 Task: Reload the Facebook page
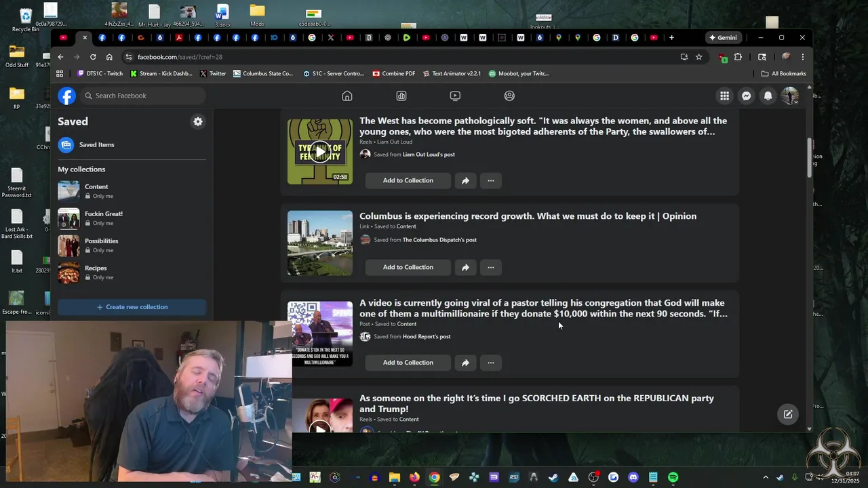coord(93,57)
